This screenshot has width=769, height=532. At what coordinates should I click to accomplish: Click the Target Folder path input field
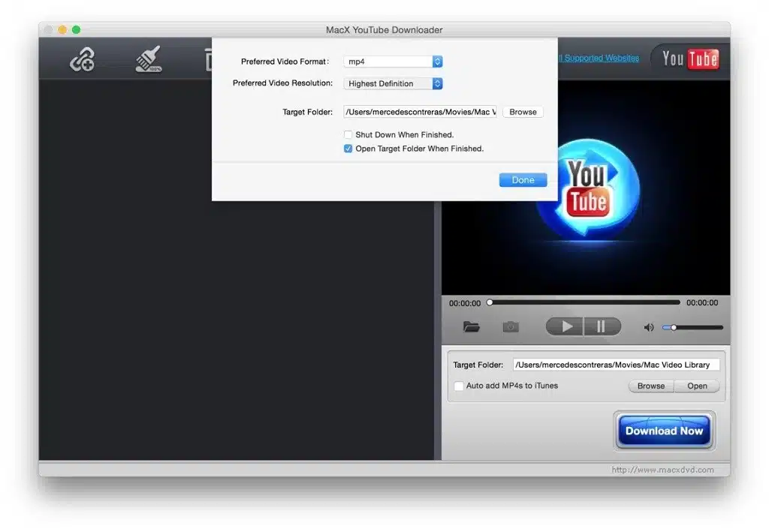point(421,111)
